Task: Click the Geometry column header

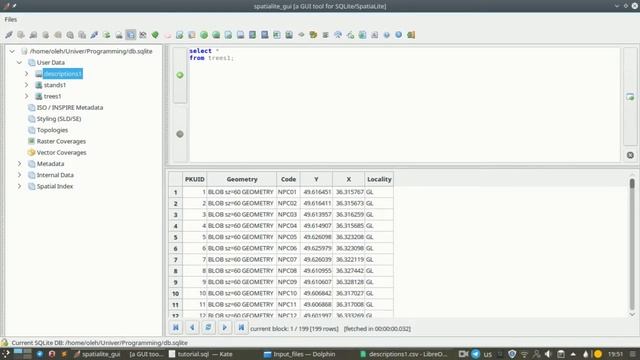Action: pyautogui.click(x=242, y=179)
